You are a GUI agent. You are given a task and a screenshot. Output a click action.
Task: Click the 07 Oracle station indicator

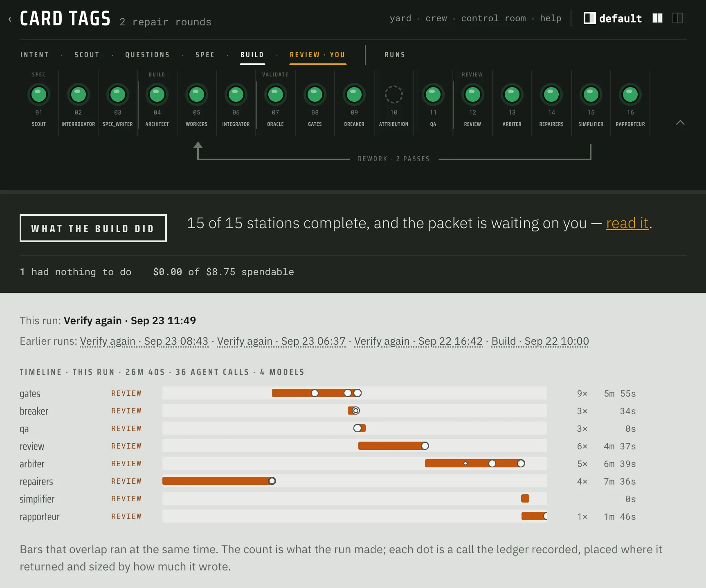276,95
